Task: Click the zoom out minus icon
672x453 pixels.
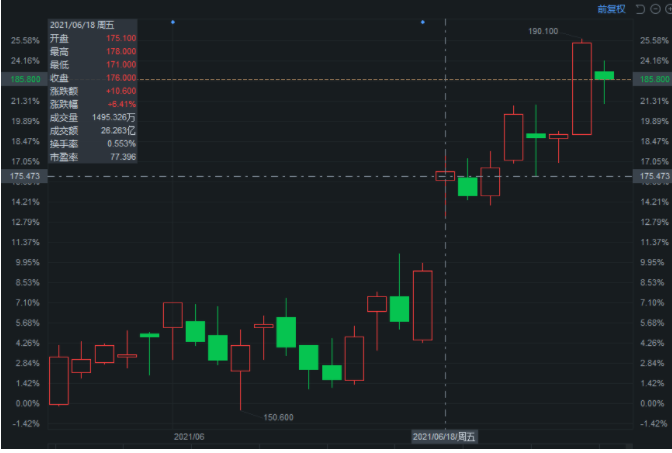Action: (x=653, y=9)
